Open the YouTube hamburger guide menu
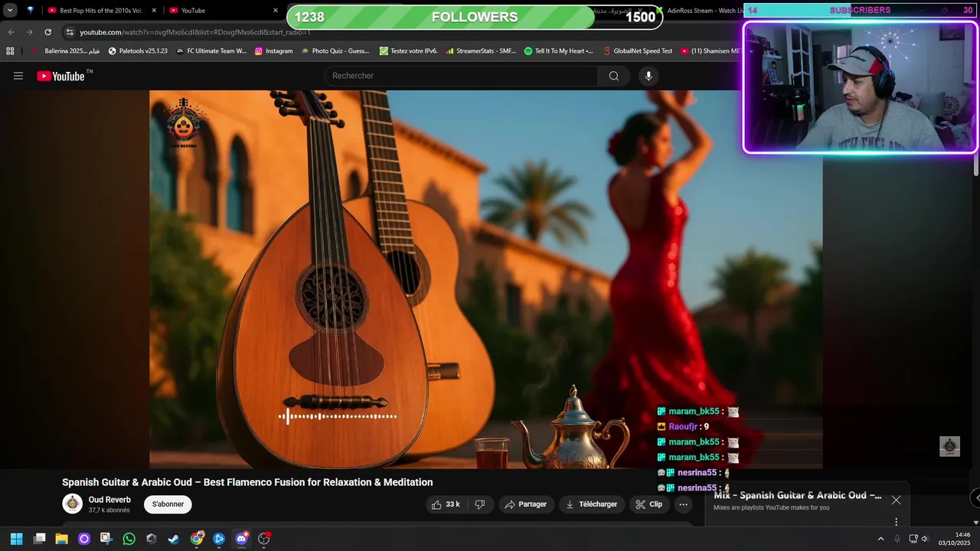This screenshot has width=980, height=551. [18, 76]
